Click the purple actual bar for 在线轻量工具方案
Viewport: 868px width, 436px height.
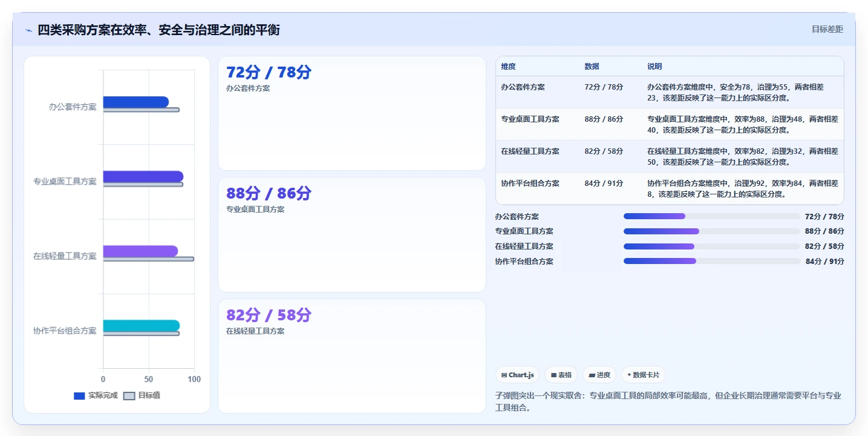pyautogui.click(x=140, y=251)
